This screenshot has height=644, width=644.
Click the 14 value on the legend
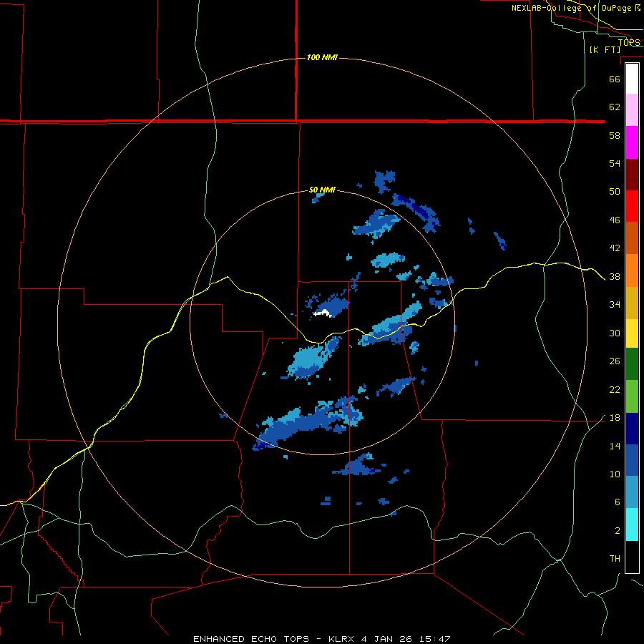(x=615, y=447)
